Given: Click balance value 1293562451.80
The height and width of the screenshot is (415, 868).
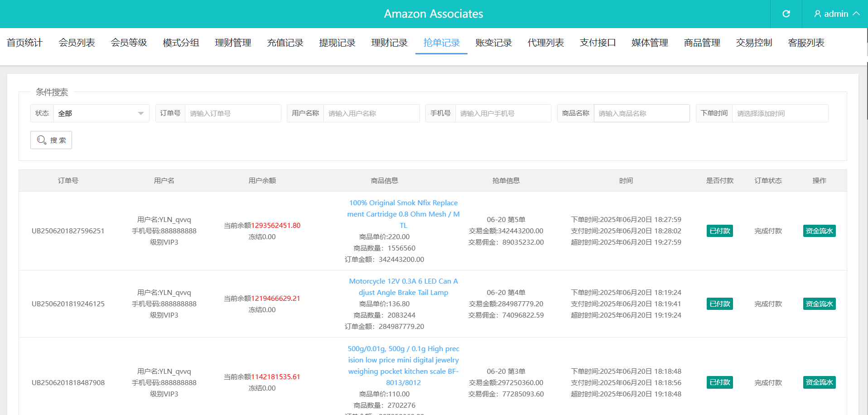Looking at the screenshot, I should [x=276, y=225].
